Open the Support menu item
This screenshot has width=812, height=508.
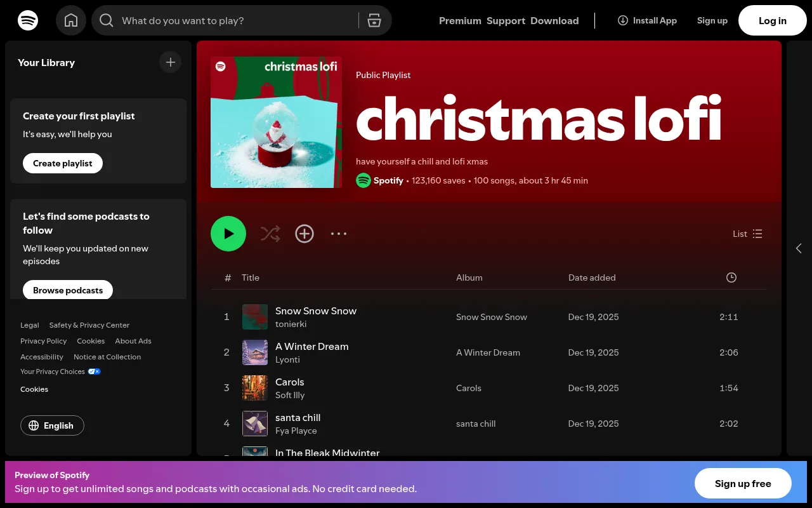(506, 21)
